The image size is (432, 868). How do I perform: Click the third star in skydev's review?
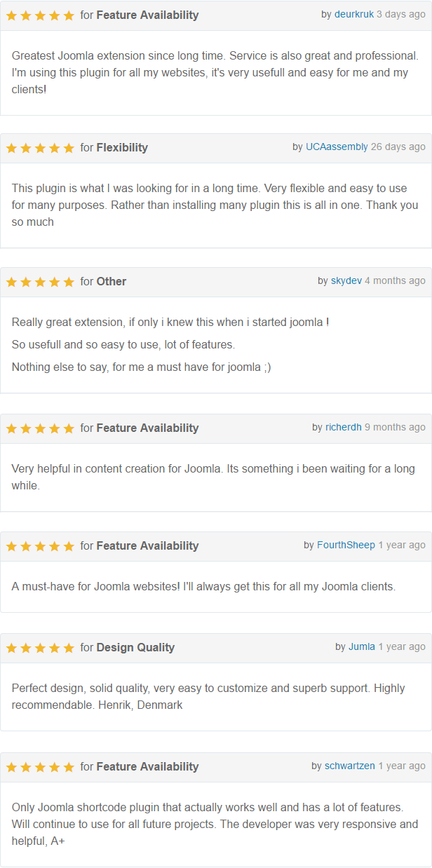(x=40, y=282)
